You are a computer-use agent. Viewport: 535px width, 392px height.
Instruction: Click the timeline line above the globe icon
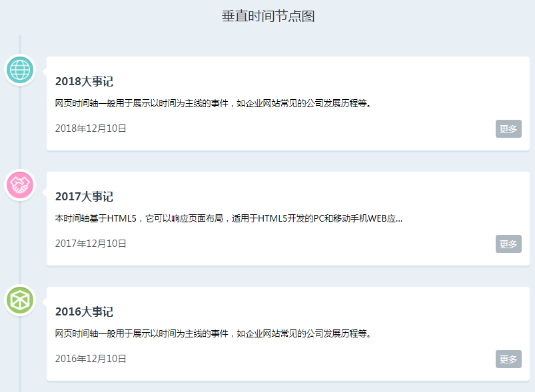pos(20,45)
